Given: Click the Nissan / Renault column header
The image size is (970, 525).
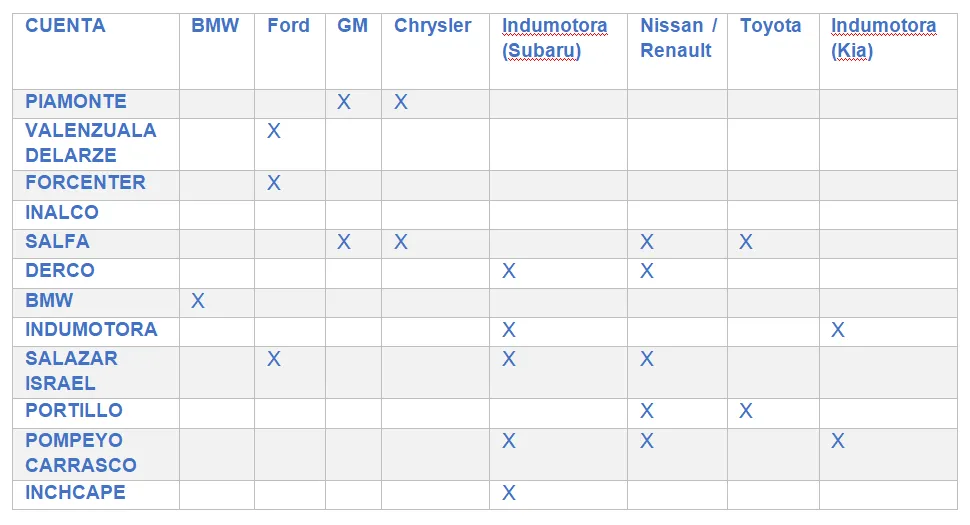Looking at the screenshot, I should [678, 38].
